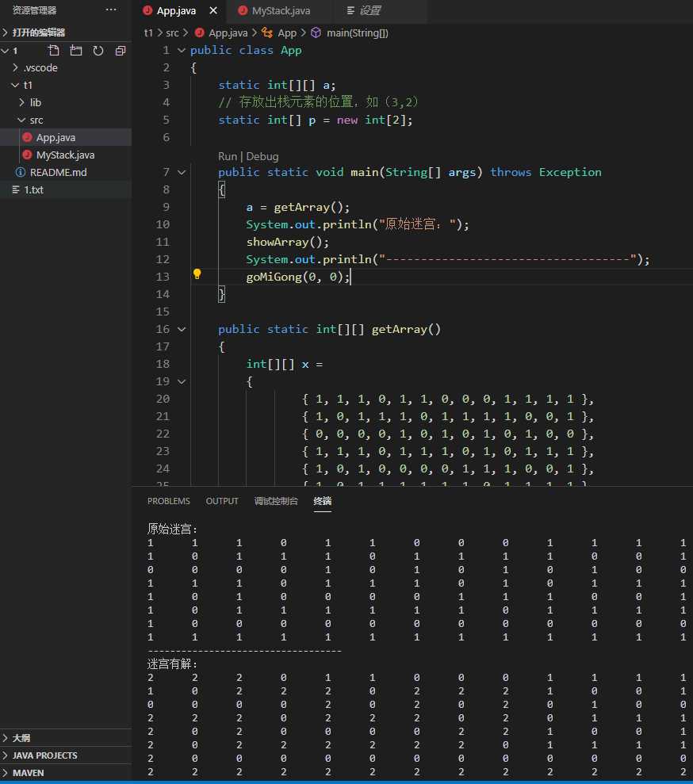The height and width of the screenshot is (784, 693).
Task: Open the OUTPUT panel tab
Action: (x=222, y=501)
